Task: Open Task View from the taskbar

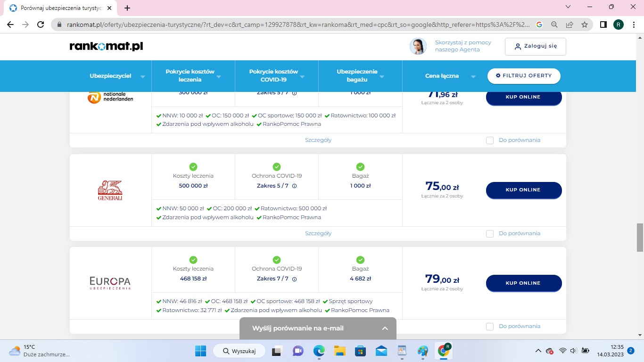Action: (277, 351)
